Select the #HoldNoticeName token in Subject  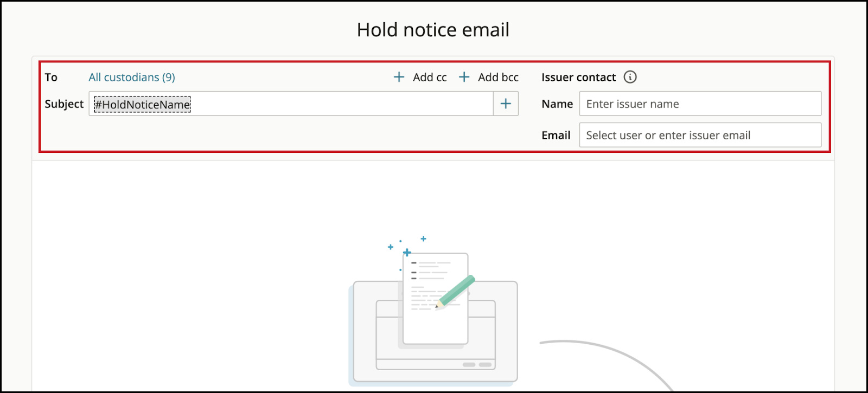142,104
